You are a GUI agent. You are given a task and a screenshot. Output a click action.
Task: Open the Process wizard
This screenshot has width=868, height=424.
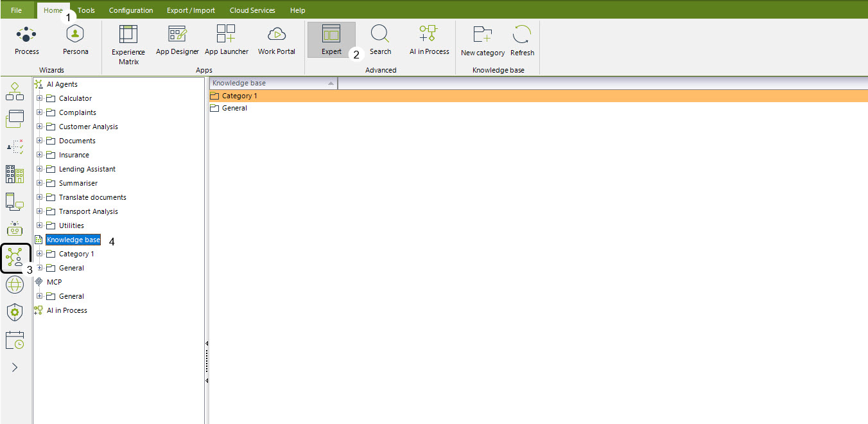coord(26,40)
